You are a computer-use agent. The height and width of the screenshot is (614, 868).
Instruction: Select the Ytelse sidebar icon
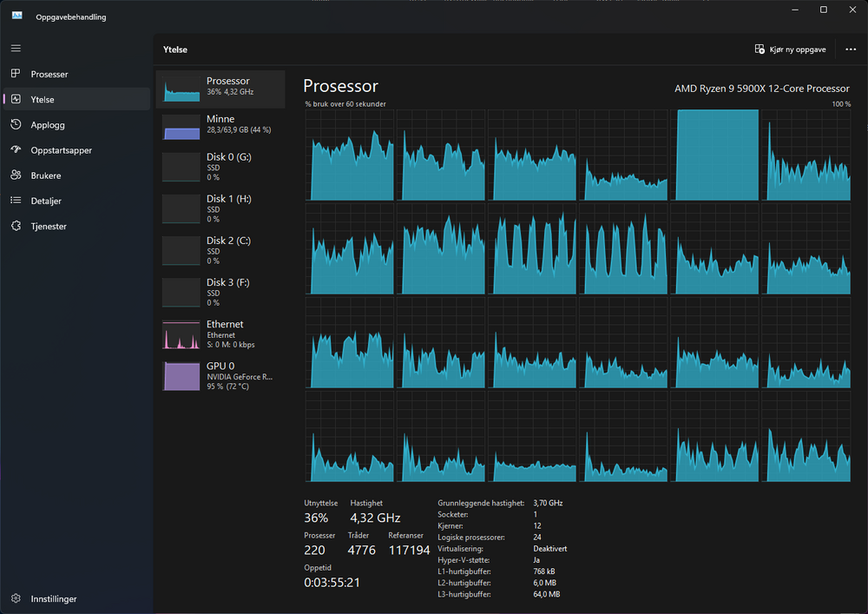click(16, 99)
